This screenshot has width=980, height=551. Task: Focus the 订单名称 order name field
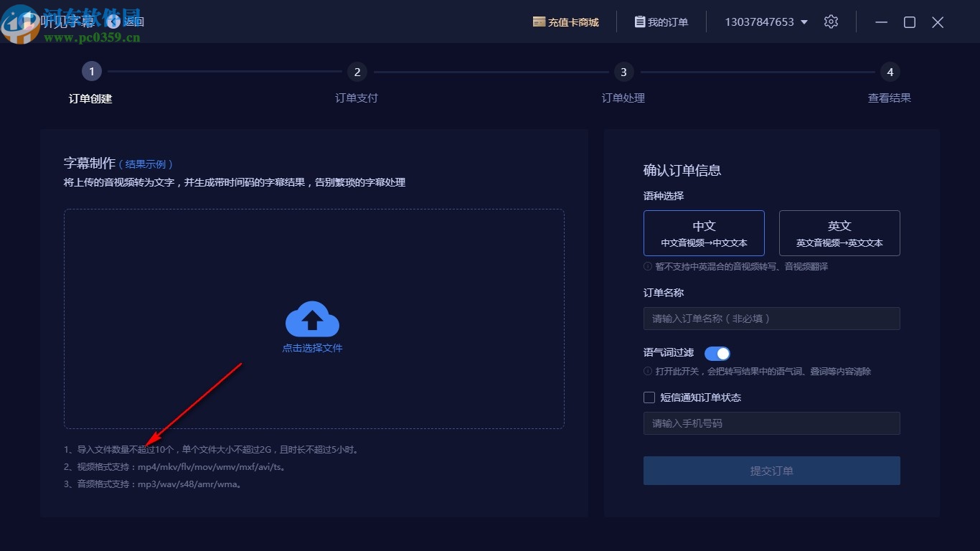click(772, 319)
